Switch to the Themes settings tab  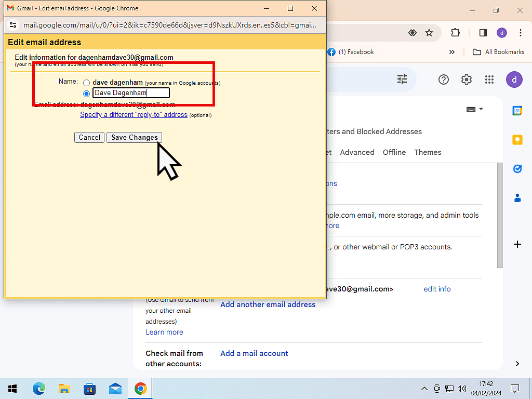[428, 152]
